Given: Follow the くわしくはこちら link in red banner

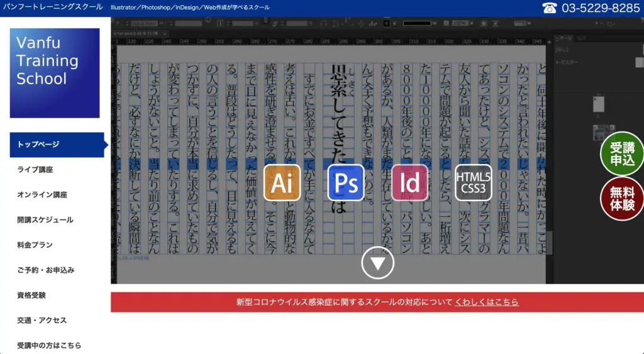Looking at the screenshot, I should click(x=487, y=302).
